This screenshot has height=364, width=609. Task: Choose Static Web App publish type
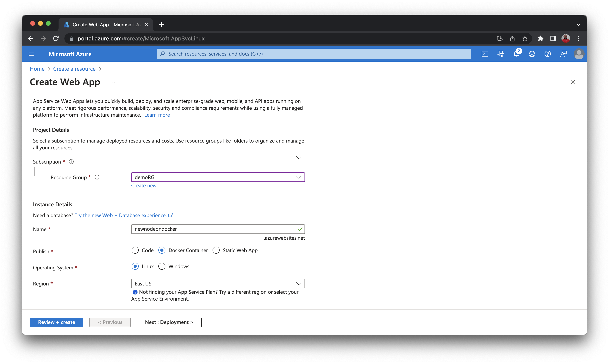tap(216, 250)
